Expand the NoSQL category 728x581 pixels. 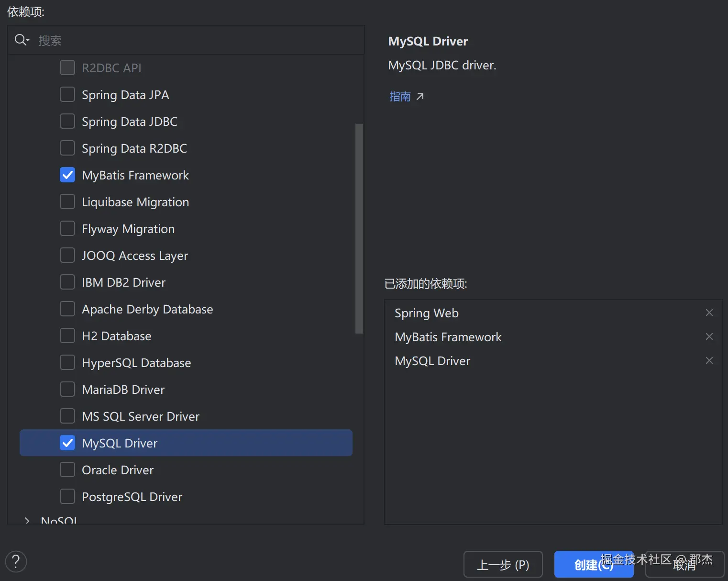27,520
